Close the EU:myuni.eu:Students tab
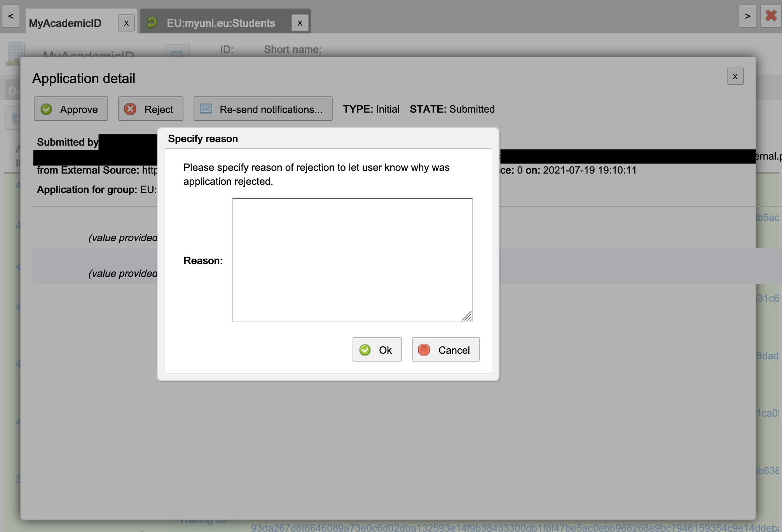 tap(300, 23)
